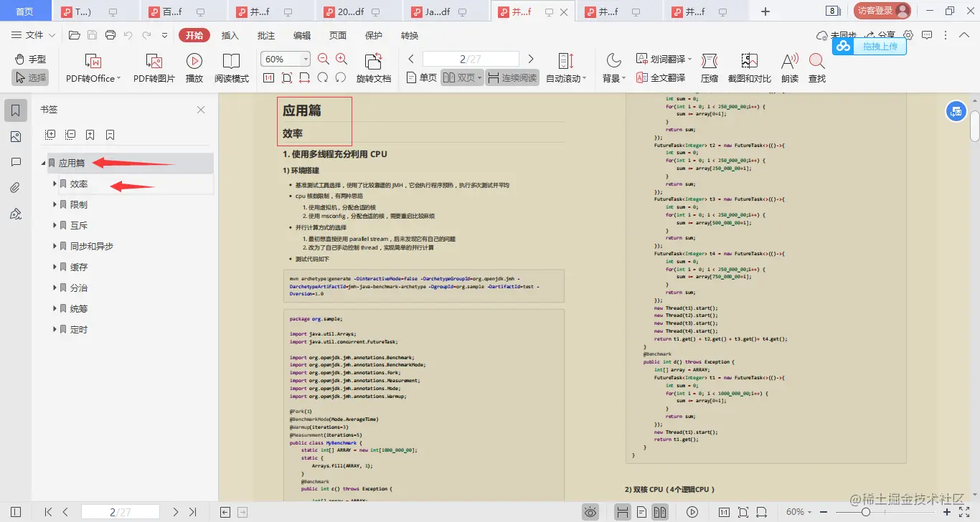
Task: Expand the 缓存 bookmark
Action: pyautogui.click(x=55, y=267)
